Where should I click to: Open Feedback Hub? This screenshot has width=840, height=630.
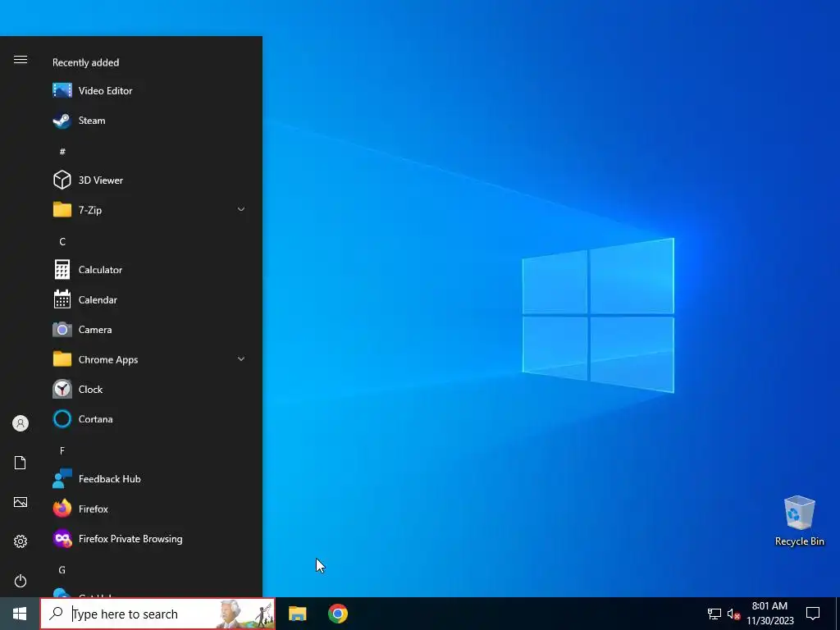149,479
